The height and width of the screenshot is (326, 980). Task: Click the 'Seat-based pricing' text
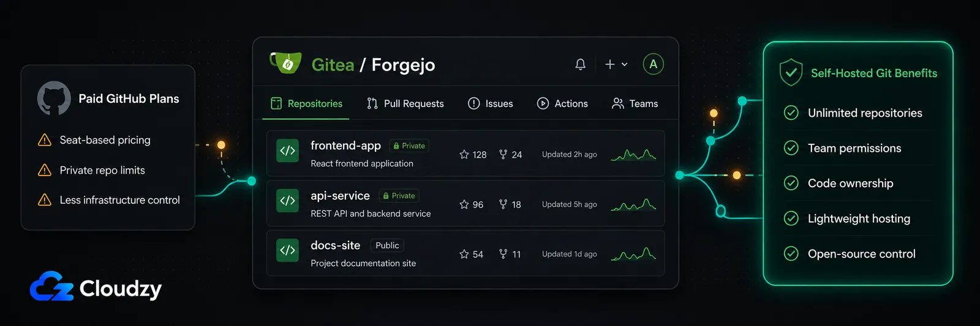105,140
